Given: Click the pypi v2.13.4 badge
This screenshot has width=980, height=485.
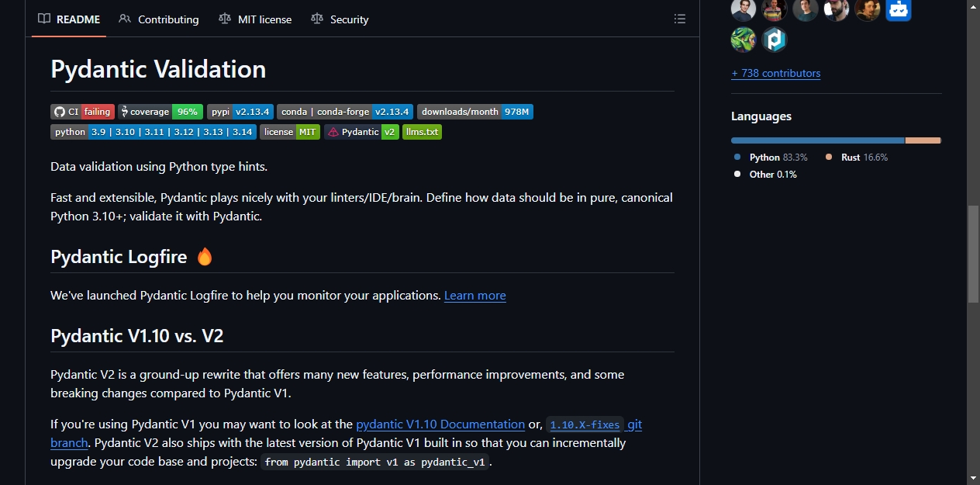Looking at the screenshot, I should click(x=240, y=112).
